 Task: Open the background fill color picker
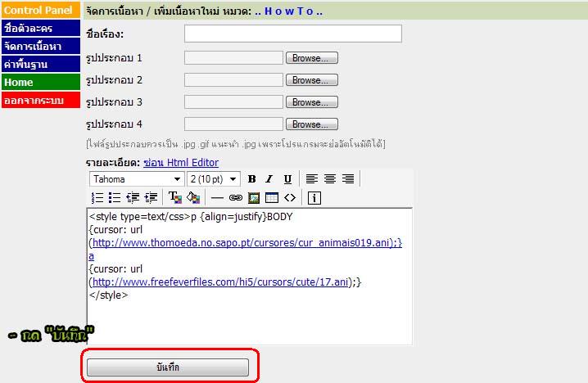point(193,197)
